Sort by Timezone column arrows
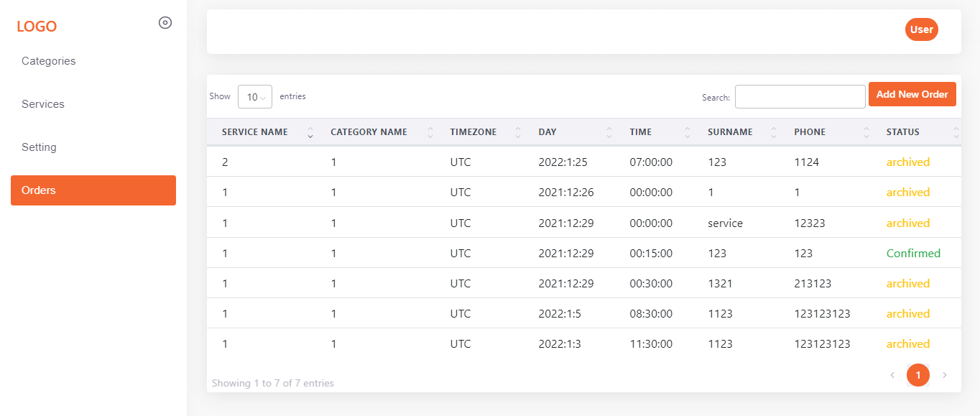The height and width of the screenshot is (416, 980). pos(517,132)
